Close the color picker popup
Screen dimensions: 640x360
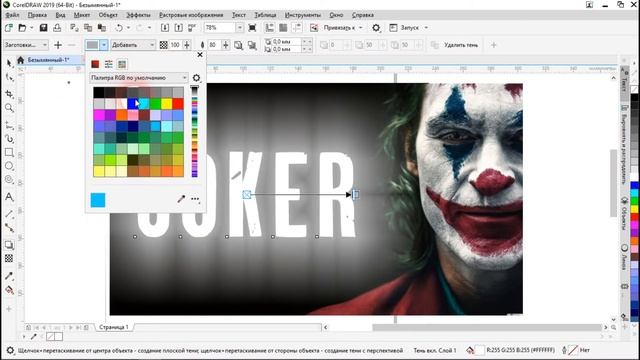(200, 54)
